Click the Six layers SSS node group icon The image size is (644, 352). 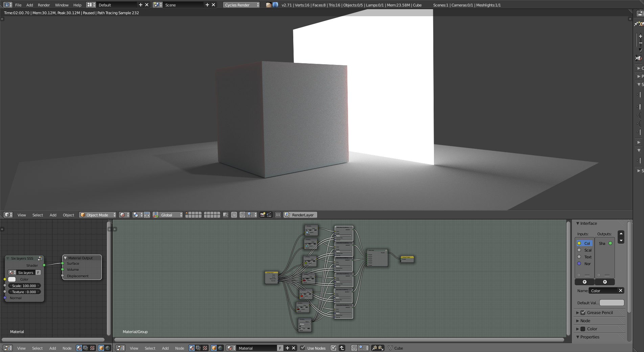click(40, 258)
